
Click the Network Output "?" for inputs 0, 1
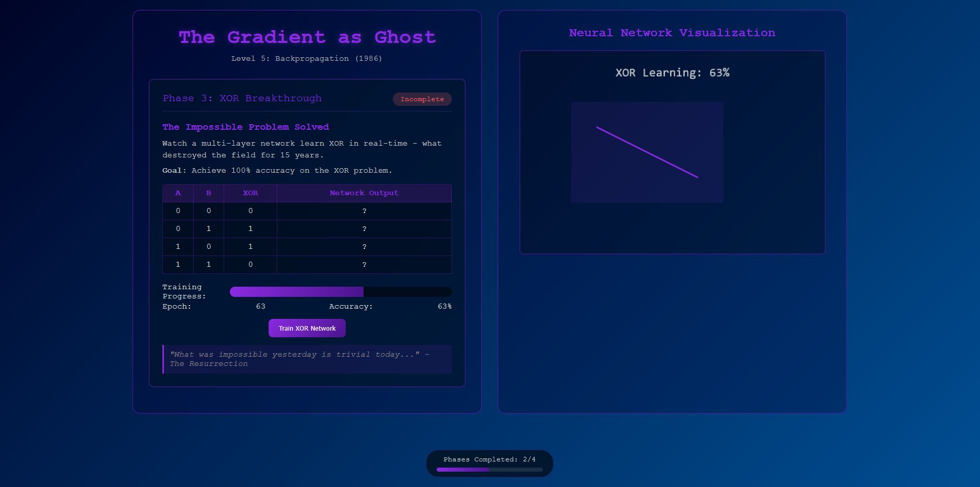click(364, 229)
